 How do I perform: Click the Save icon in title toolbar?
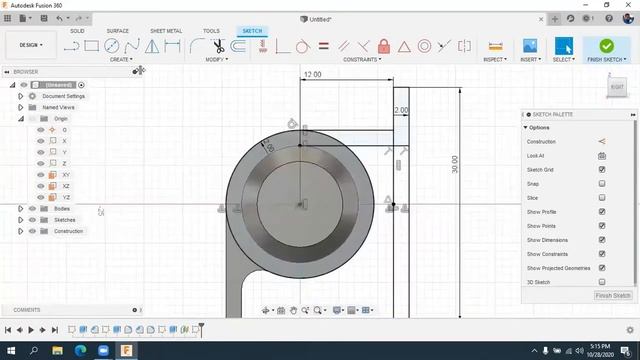tap(44, 18)
